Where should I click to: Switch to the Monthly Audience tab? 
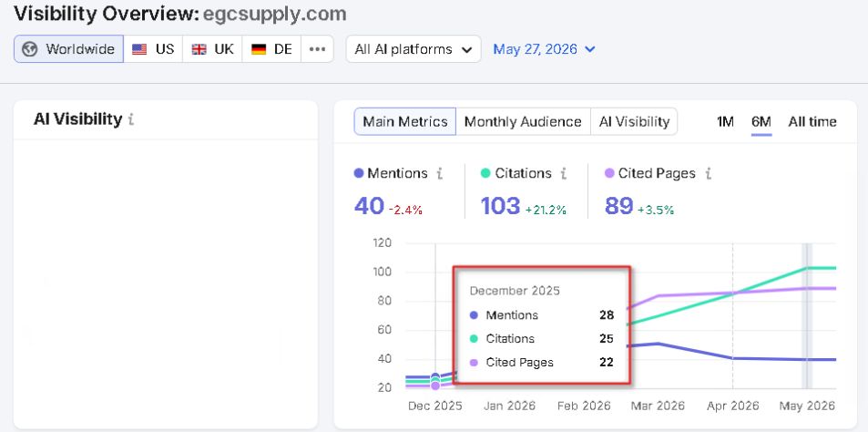click(523, 122)
